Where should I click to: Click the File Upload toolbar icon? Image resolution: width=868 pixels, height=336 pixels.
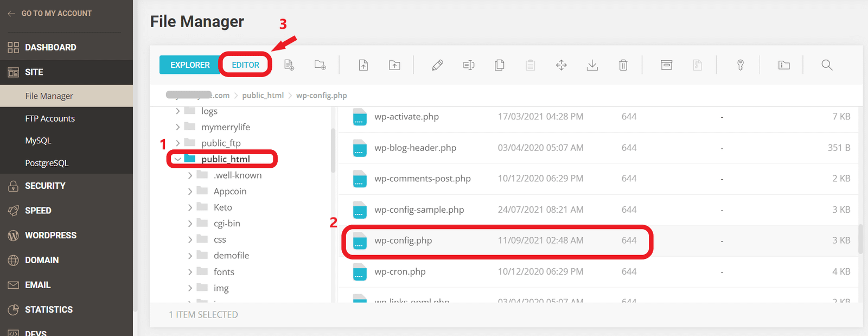(363, 65)
